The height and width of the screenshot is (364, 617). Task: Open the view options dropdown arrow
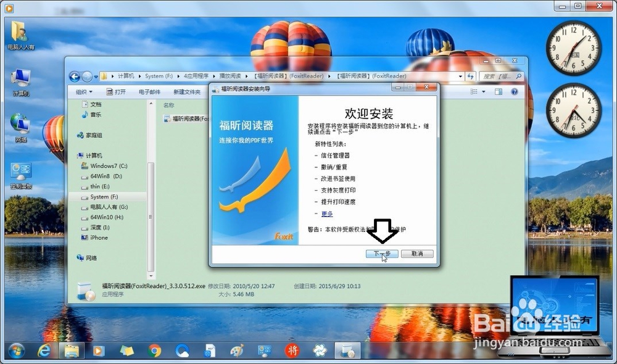(484, 92)
